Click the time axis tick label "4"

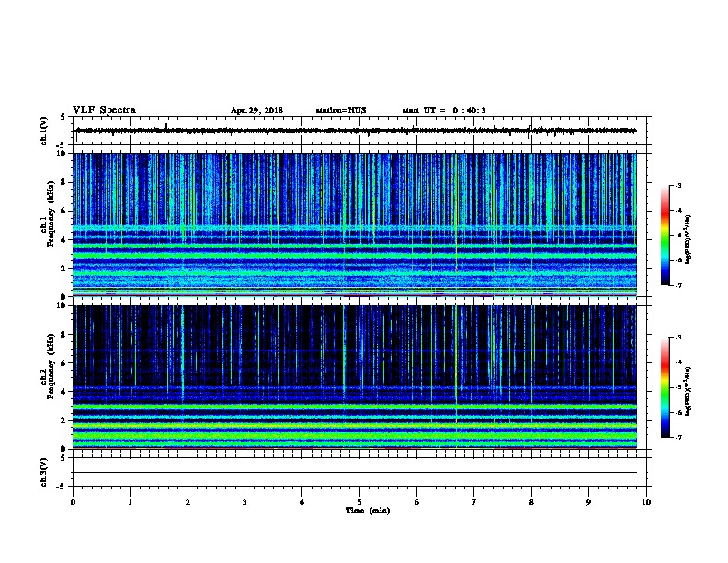[302, 502]
